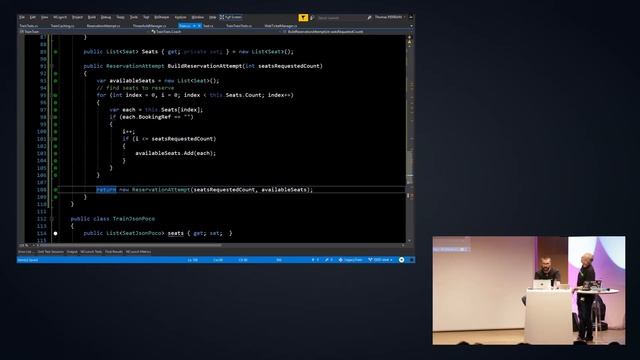Click the NCrunch white marker on line 114

pyautogui.click(x=56, y=233)
